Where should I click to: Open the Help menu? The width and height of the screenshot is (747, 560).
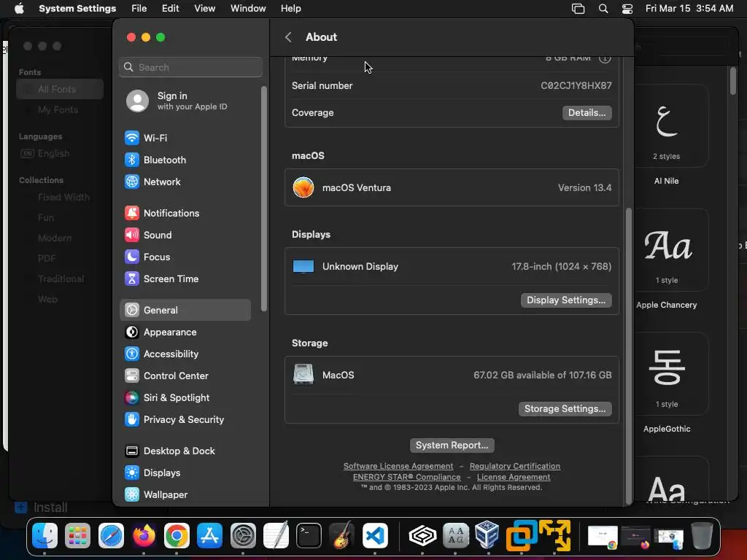[x=290, y=9]
